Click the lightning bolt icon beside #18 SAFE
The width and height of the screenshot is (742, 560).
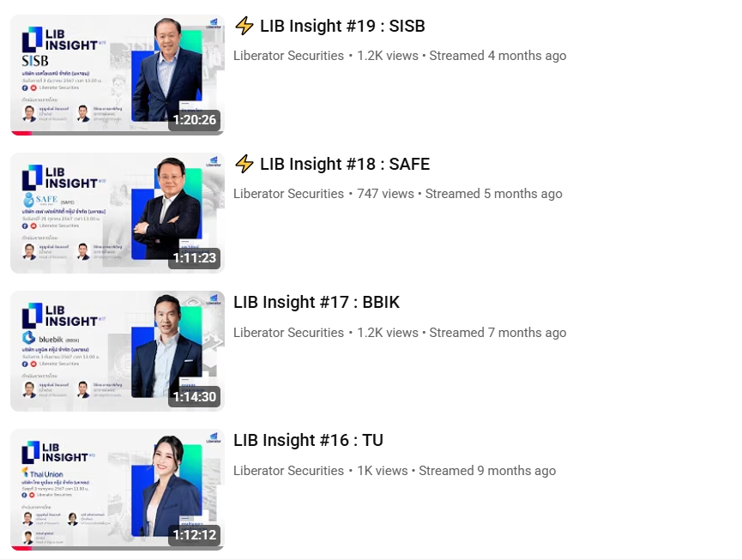pyautogui.click(x=244, y=164)
